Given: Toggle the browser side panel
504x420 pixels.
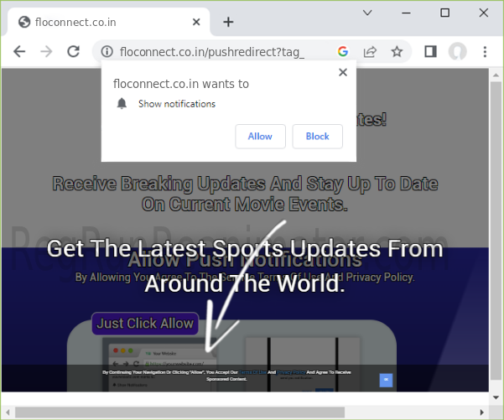Looking at the screenshot, I should 430,52.
